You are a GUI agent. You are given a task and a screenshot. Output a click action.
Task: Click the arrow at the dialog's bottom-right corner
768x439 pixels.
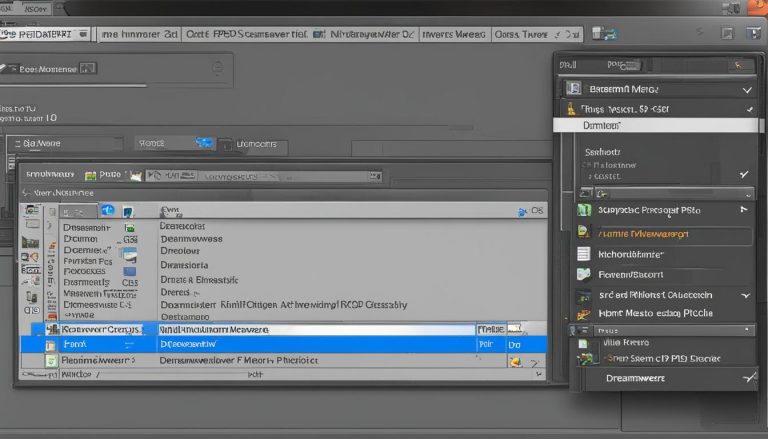click(x=539, y=375)
